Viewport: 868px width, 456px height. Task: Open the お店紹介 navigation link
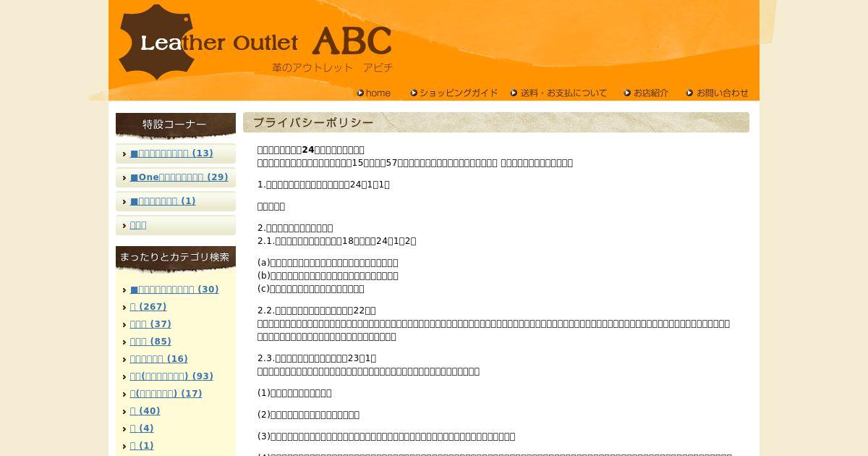click(647, 93)
